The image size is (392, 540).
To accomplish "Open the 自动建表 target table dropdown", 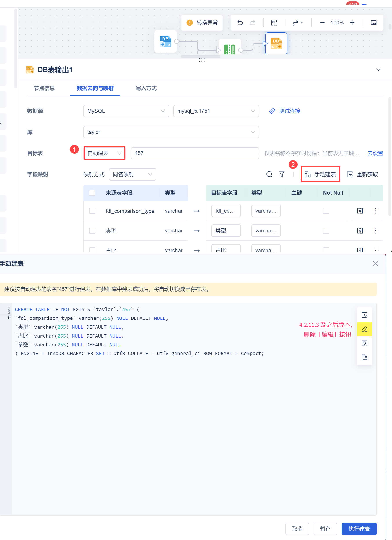I will point(104,153).
